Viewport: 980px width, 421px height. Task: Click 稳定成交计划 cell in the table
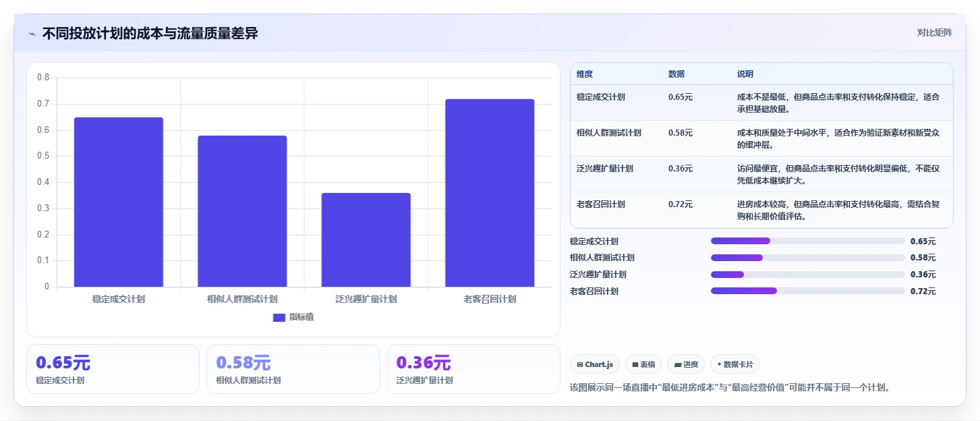tap(601, 97)
